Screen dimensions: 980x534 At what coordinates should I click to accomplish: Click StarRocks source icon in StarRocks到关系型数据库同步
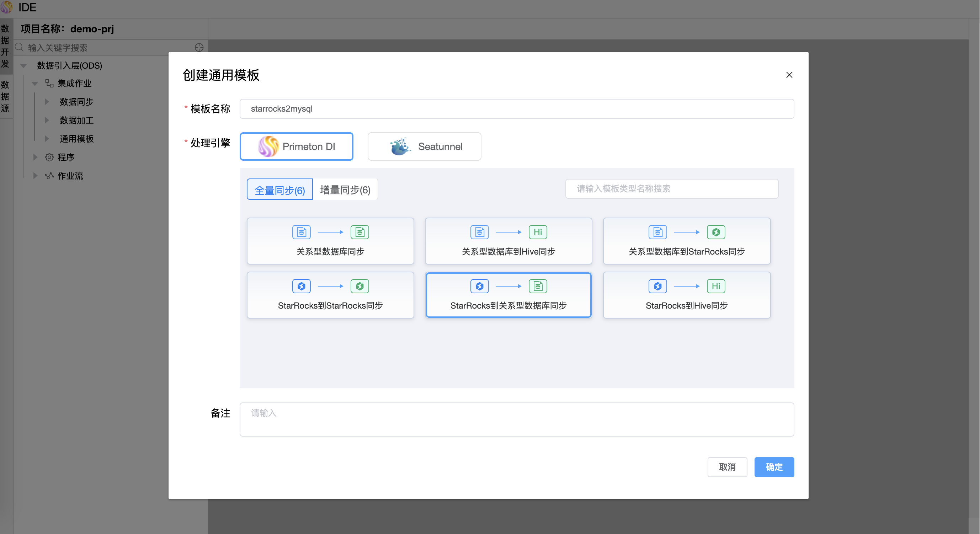(x=479, y=286)
